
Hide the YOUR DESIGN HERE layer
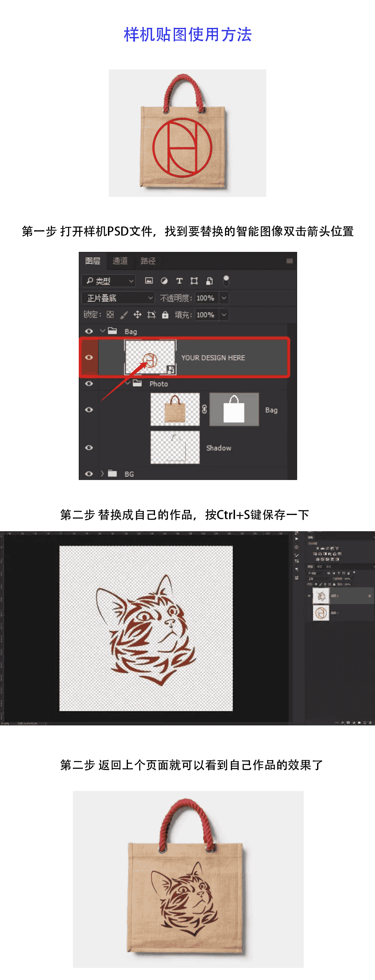point(89,357)
